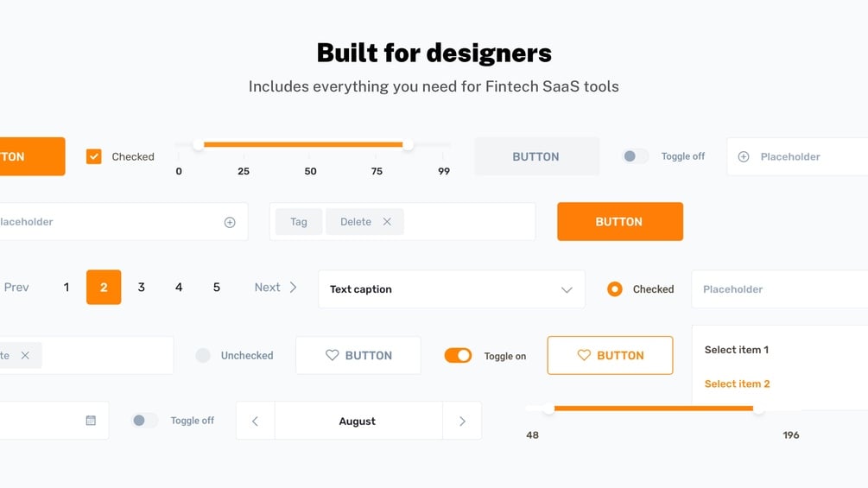Go to page 3 in the pagination

click(x=141, y=288)
